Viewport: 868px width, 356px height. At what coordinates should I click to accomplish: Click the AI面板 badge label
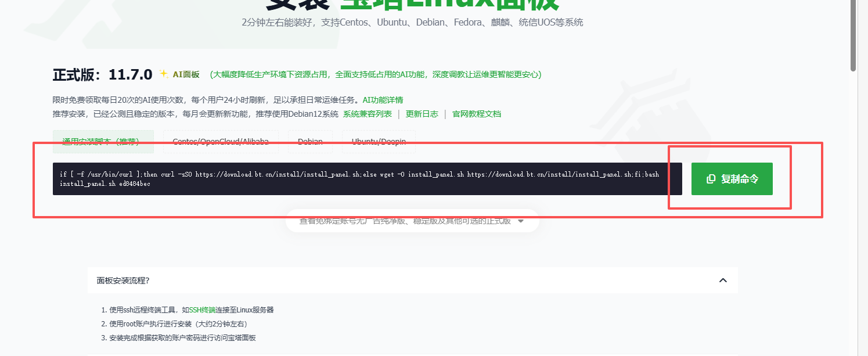pyautogui.click(x=186, y=75)
